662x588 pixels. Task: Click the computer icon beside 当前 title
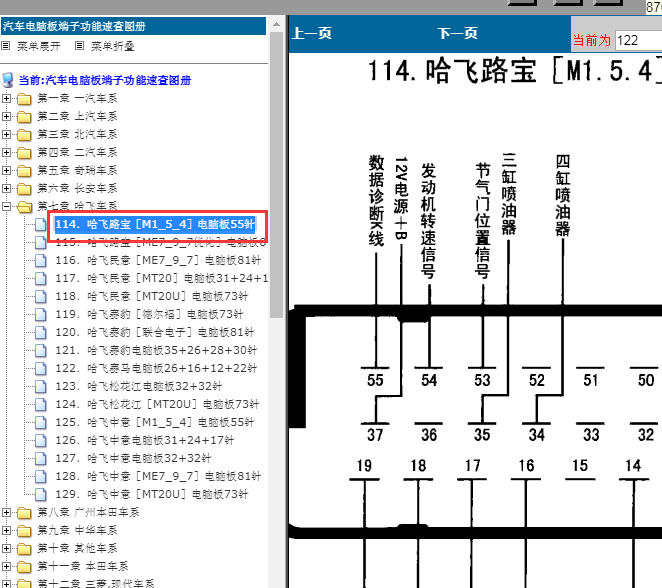coord(8,80)
